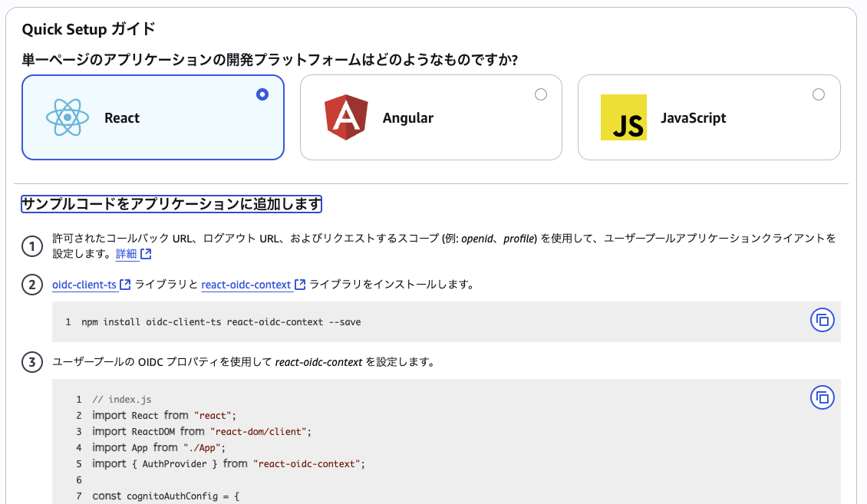Click the import ReactDOM code line

pyautogui.click(x=202, y=431)
